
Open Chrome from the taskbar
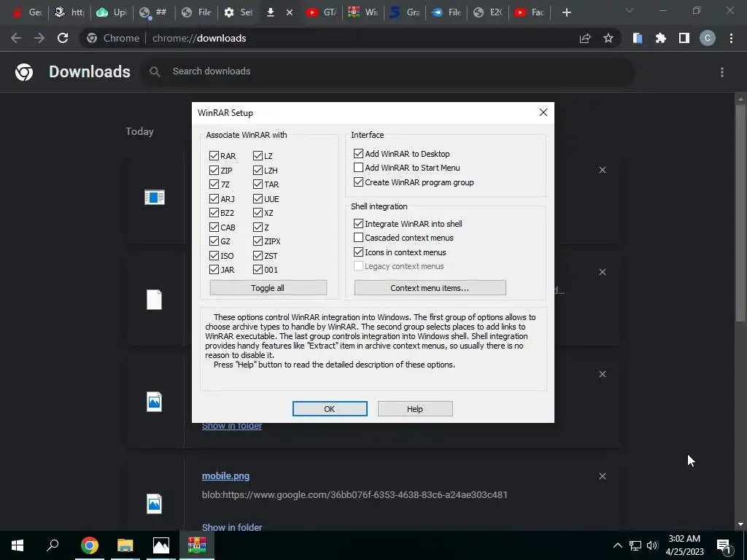90,545
